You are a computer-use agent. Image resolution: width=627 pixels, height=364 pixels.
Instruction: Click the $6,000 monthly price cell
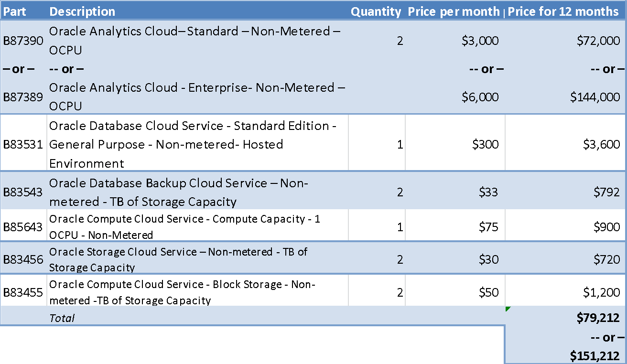pyautogui.click(x=480, y=97)
